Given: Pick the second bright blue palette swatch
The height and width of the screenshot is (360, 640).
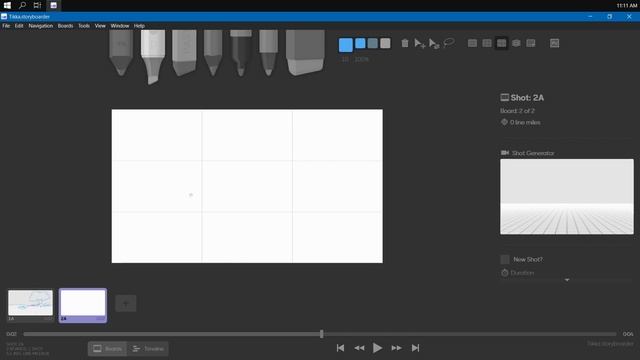Looking at the screenshot, I should 360,43.
